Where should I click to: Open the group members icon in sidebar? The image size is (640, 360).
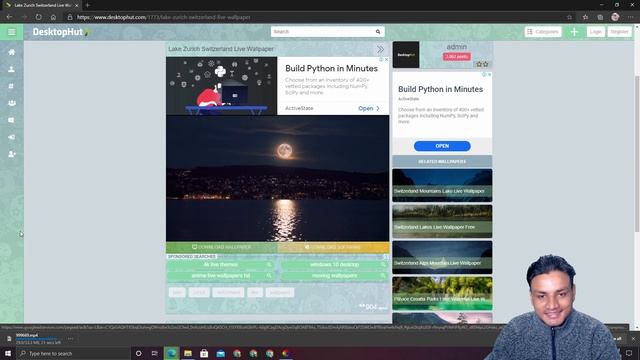point(11,103)
